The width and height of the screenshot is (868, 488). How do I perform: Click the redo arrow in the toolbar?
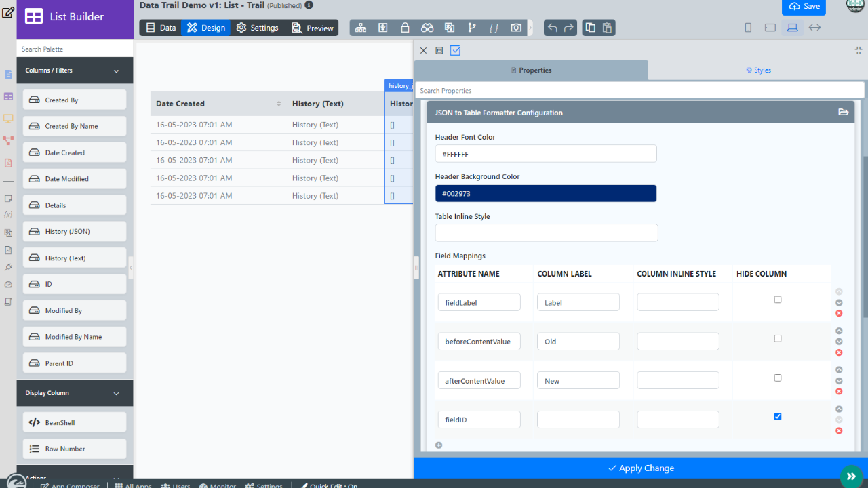coord(569,28)
